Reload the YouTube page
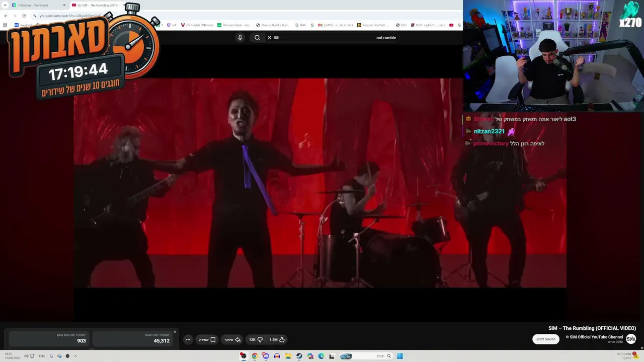This screenshot has height=362, width=644. coord(24,16)
